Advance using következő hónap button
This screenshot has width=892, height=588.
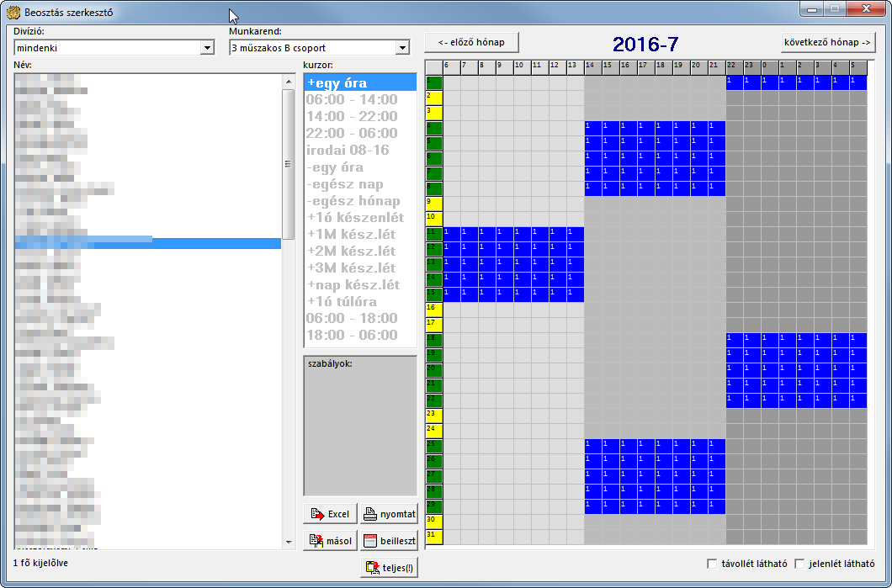click(x=828, y=42)
